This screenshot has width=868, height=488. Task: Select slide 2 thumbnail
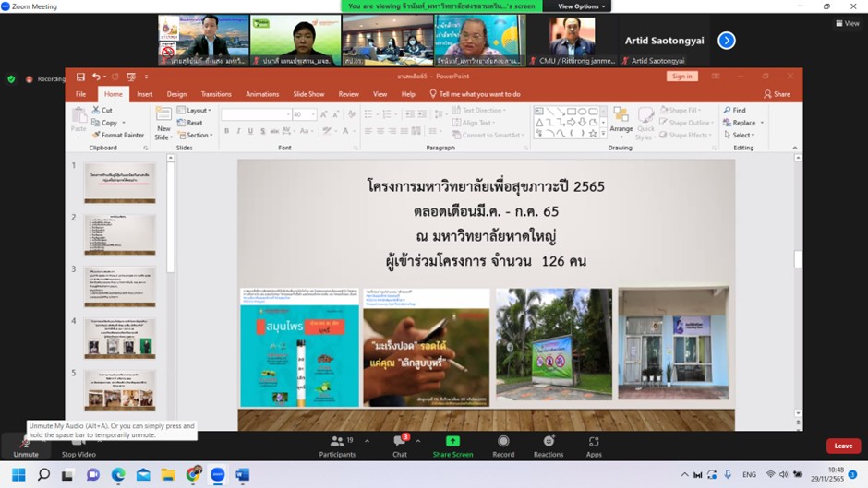tap(119, 234)
